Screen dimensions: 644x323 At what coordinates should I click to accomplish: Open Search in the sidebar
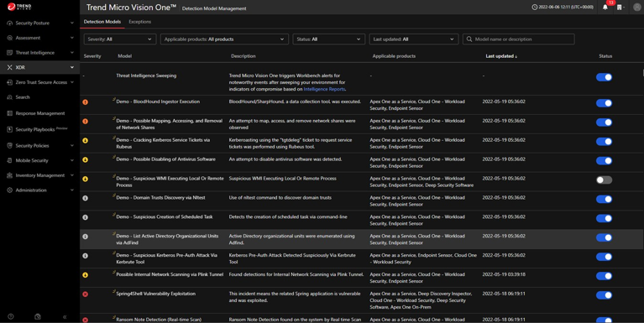[23, 97]
